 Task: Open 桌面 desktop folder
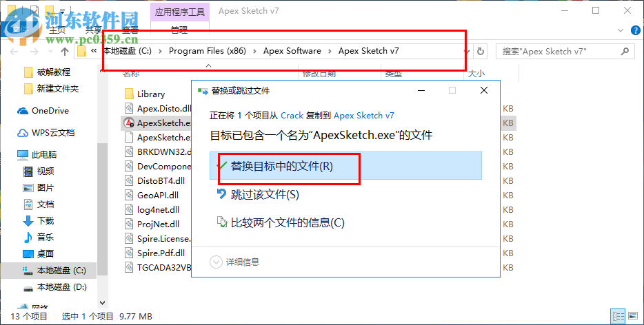[46, 253]
